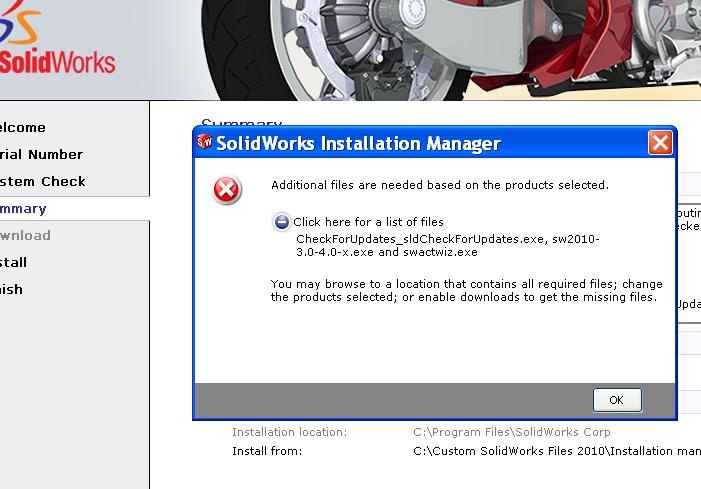Go to the Welcome step in sidebar

23,128
